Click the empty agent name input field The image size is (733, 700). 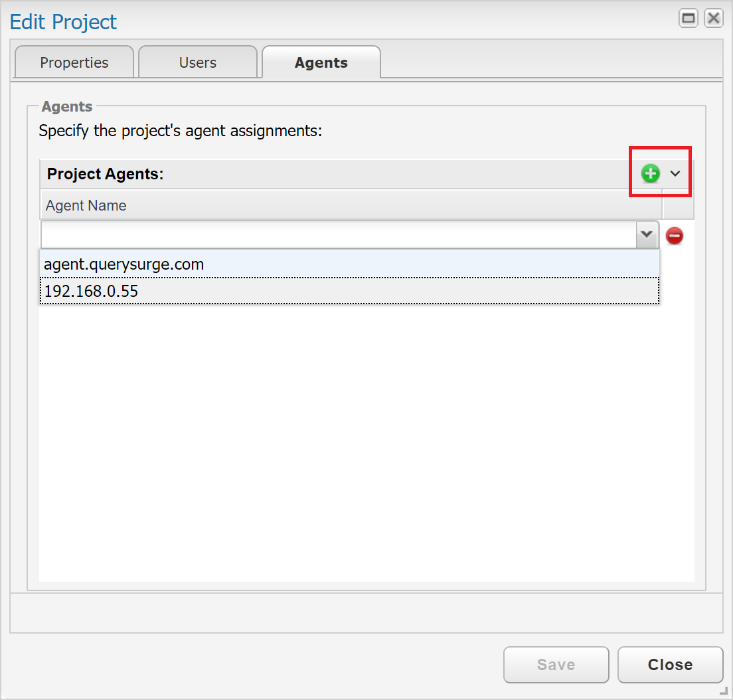pos(332,234)
